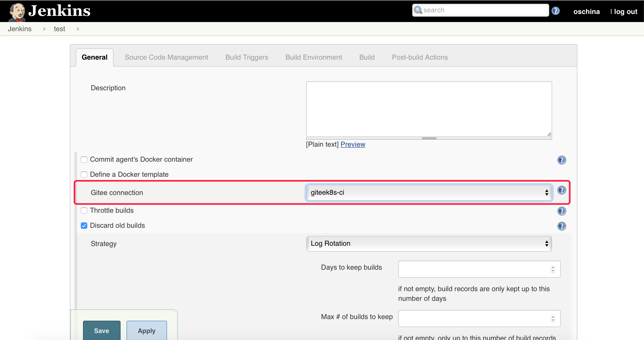Click the Preview link for description
Image resolution: width=644 pixels, height=340 pixels.
coord(353,144)
